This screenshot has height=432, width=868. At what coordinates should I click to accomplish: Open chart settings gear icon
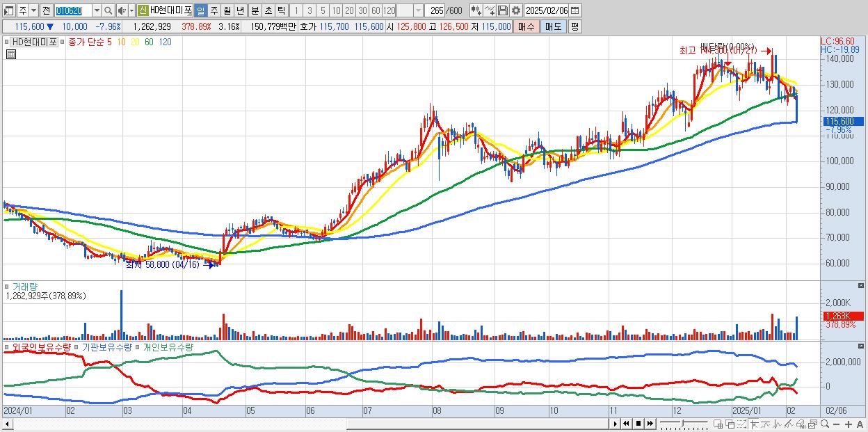click(x=515, y=10)
